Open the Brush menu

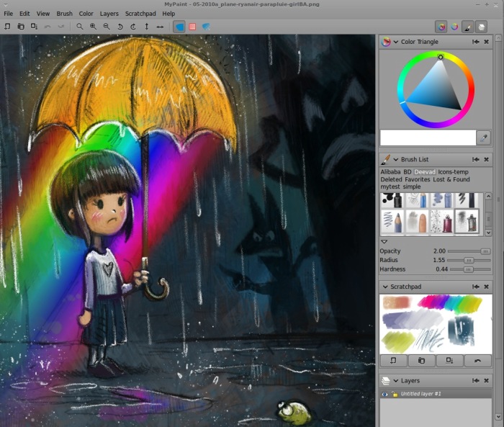pos(64,14)
